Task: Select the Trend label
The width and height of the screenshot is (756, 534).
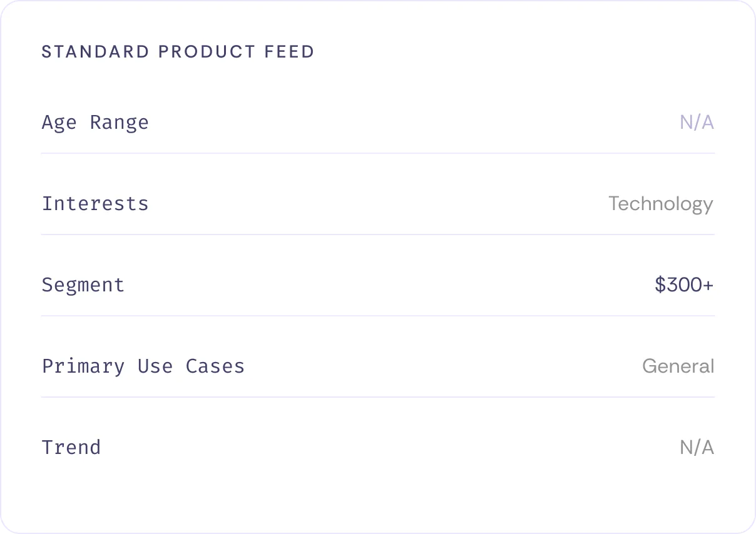Action: coord(71,447)
